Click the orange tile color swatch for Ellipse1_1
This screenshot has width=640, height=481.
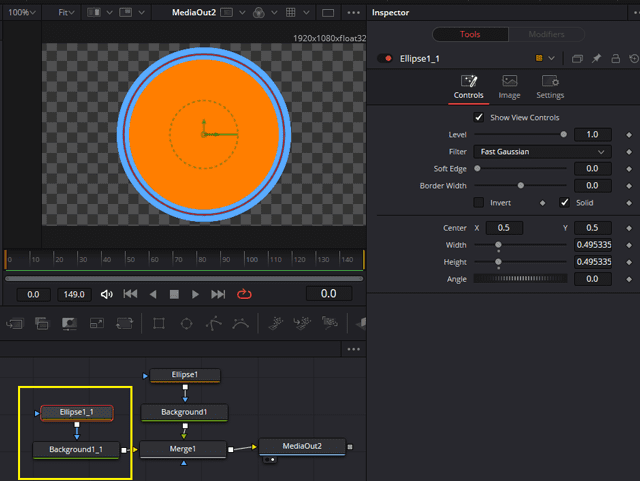[539, 58]
